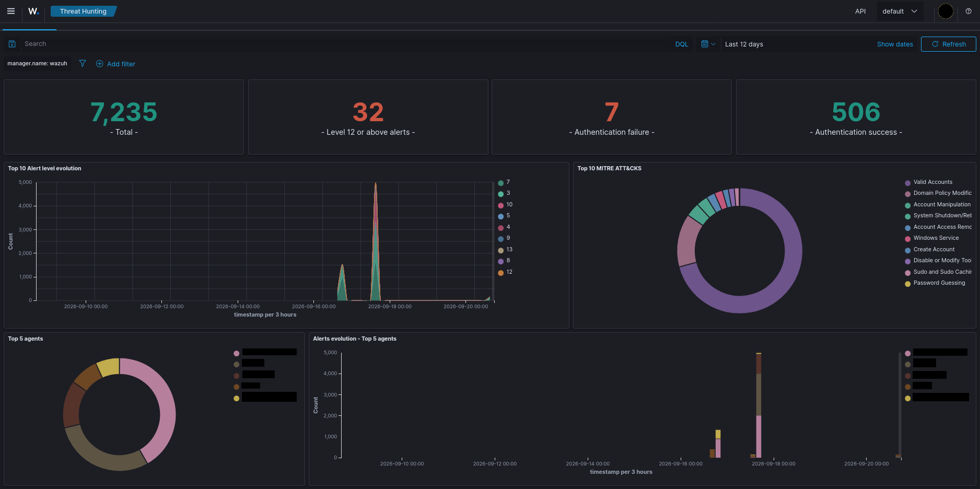Toggle alert level 12 legend item
This screenshot has height=489, width=980.
coord(505,272)
